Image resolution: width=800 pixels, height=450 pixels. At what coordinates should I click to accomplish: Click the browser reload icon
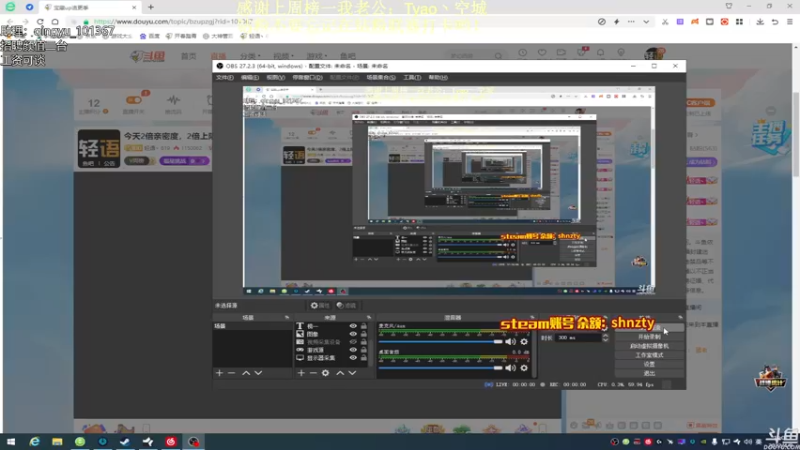(40, 21)
